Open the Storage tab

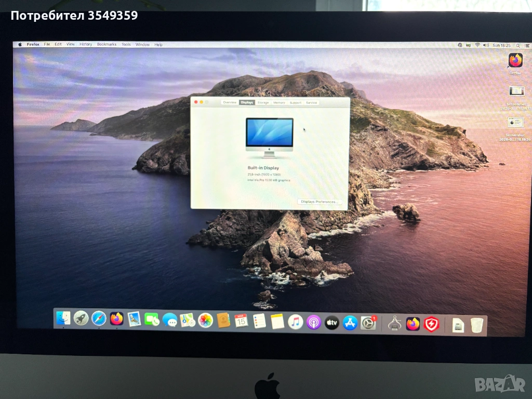[263, 102]
